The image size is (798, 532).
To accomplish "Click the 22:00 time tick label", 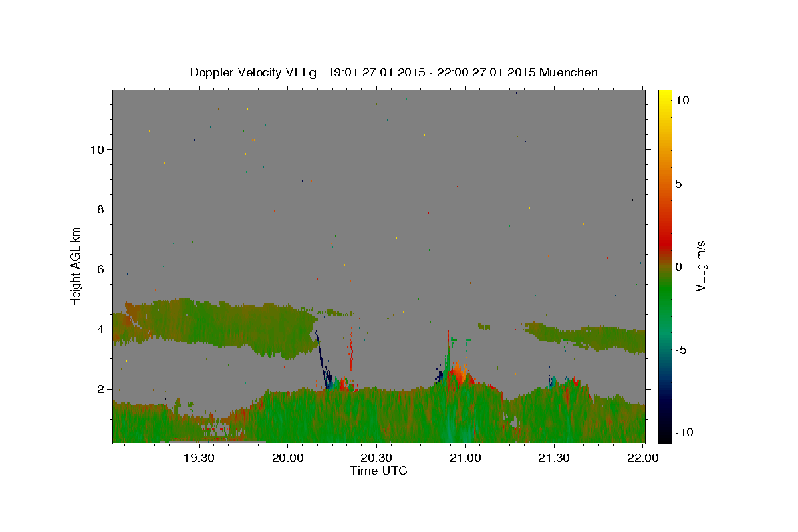I will tap(642, 458).
